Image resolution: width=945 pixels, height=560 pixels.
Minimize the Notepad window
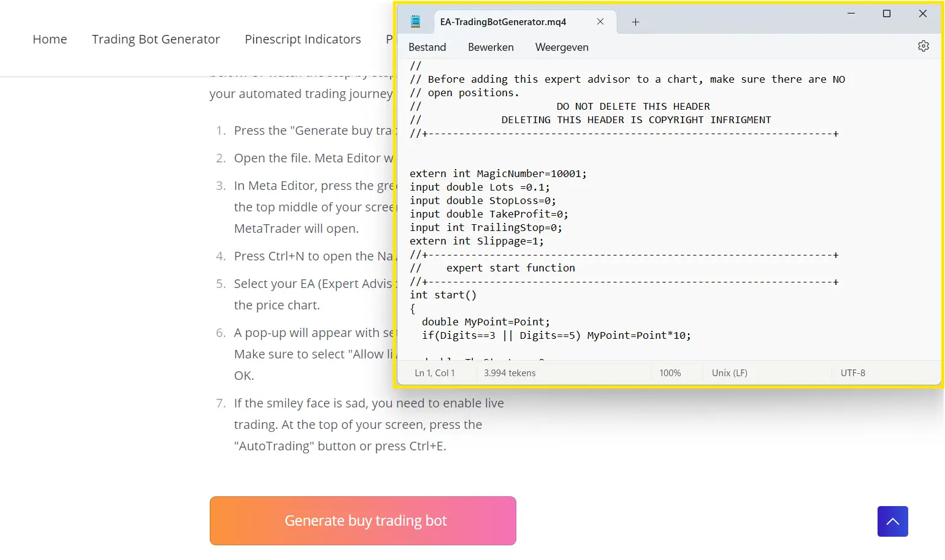(851, 13)
